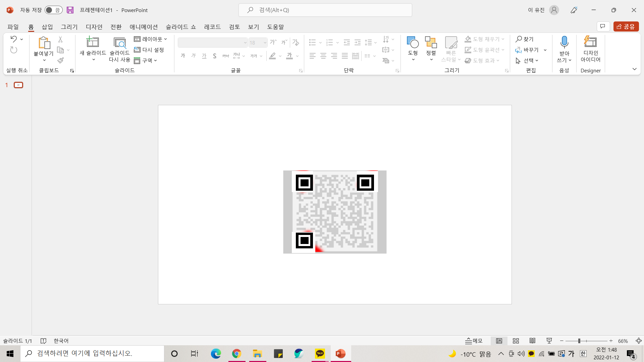
Task: Toggle center text alignment
Action: coord(323,56)
